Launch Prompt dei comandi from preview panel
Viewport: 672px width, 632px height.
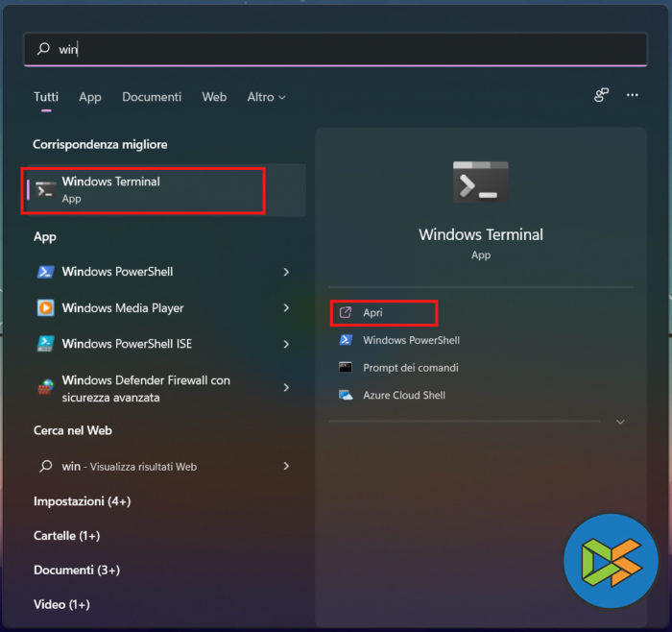tap(411, 368)
